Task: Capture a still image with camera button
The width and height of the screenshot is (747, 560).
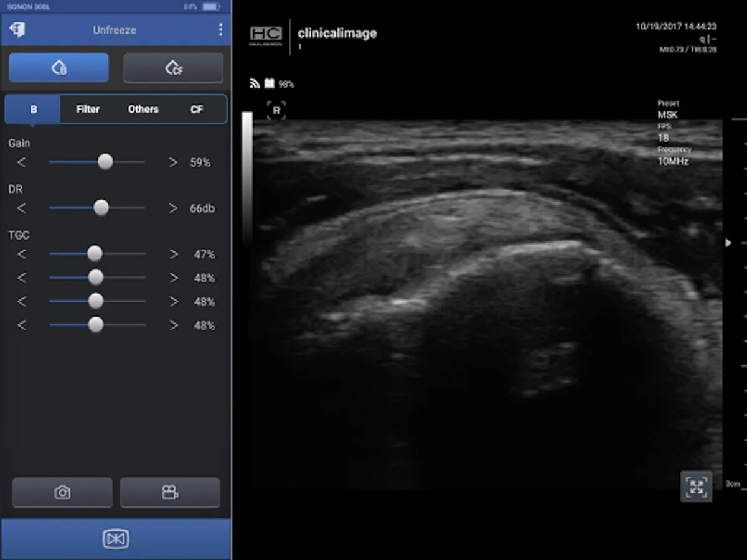Action: click(62, 493)
